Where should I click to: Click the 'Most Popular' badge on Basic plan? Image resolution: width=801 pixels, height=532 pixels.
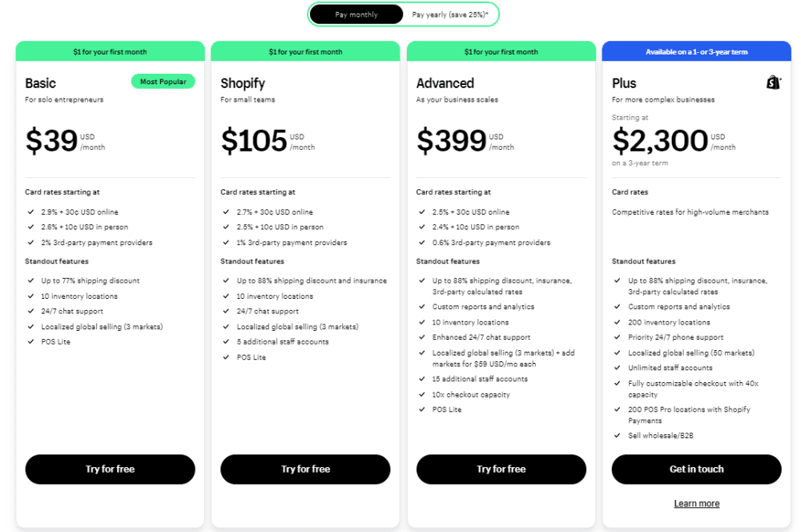(x=163, y=81)
